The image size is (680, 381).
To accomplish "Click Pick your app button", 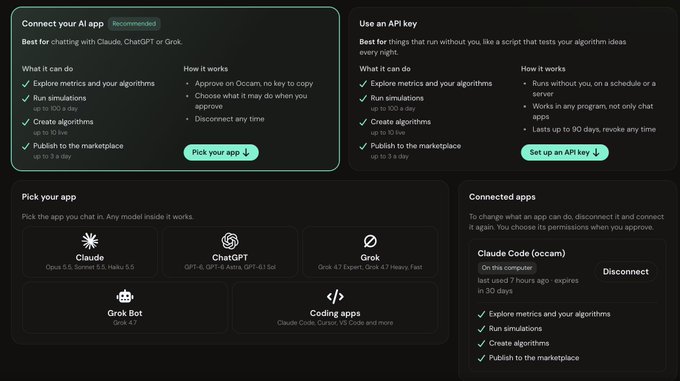I will point(221,153).
